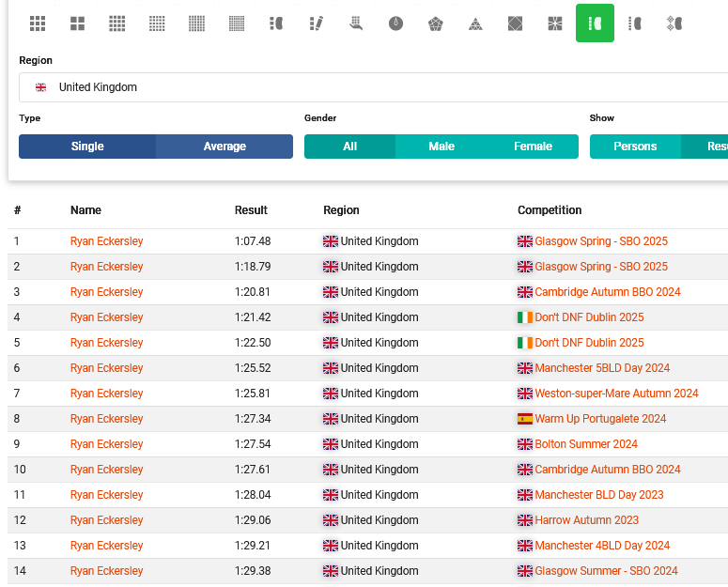This screenshot has height=587, width=728.
Task: Open Ryan Eckersley link in rank 14 row
Action: [x=106, y=571]
